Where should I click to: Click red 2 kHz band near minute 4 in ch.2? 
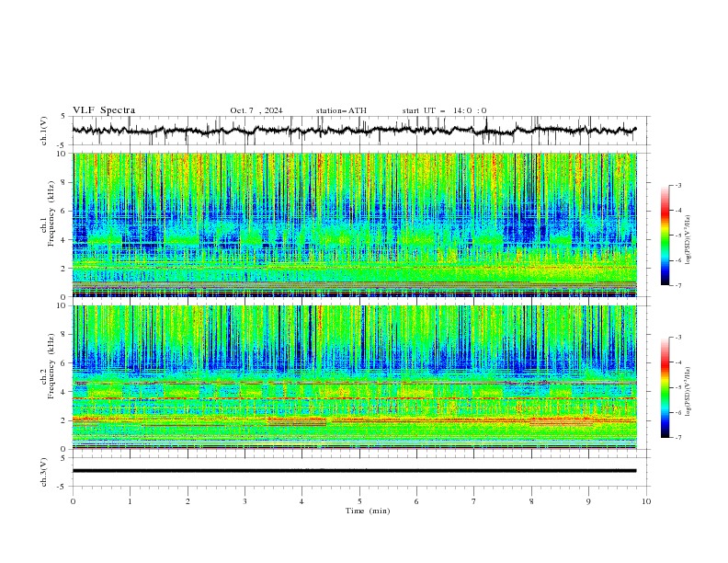point(297,421)
